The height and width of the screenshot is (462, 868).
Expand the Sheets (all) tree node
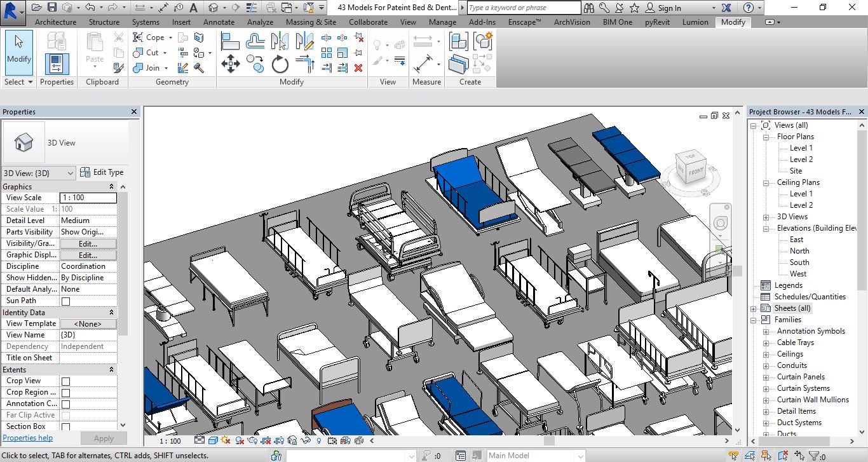(x=754, y=309)
